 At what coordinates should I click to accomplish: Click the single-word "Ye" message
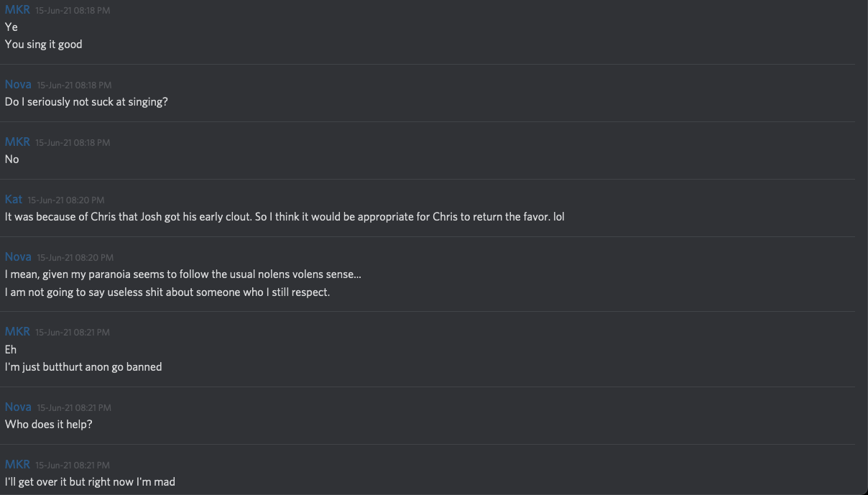(x=11, y=27)
